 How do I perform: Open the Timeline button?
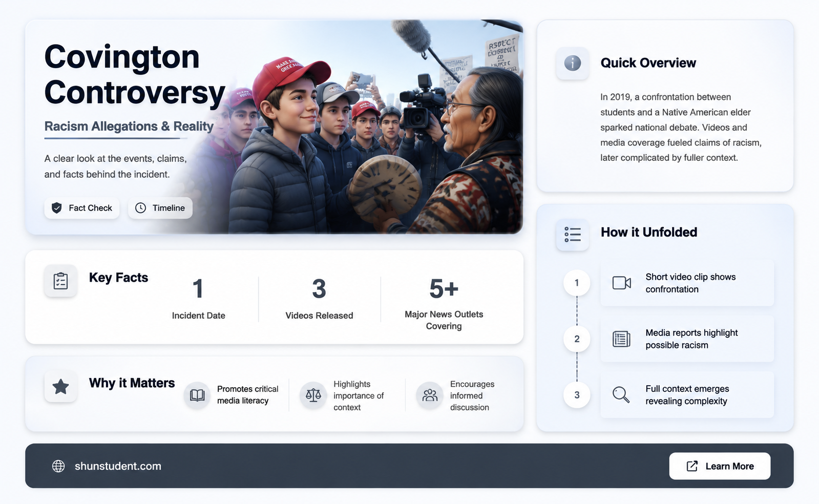click(x=160, y=208)
